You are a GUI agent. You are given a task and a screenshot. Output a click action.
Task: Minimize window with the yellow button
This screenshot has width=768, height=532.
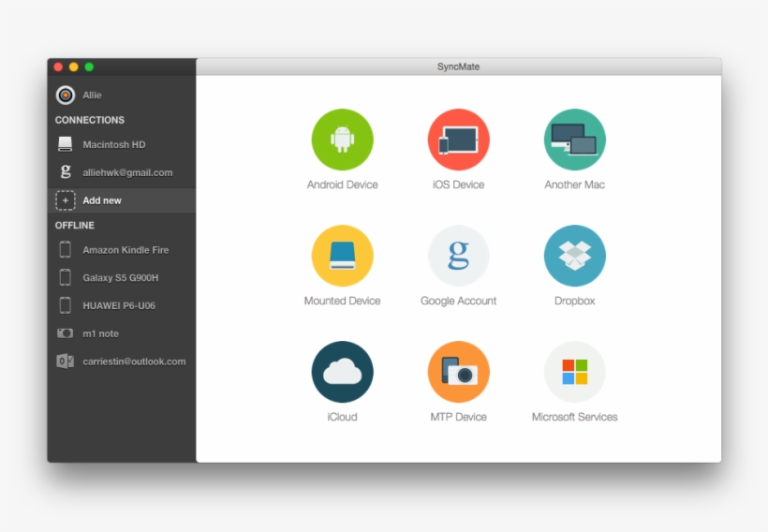tap(73, 66)
